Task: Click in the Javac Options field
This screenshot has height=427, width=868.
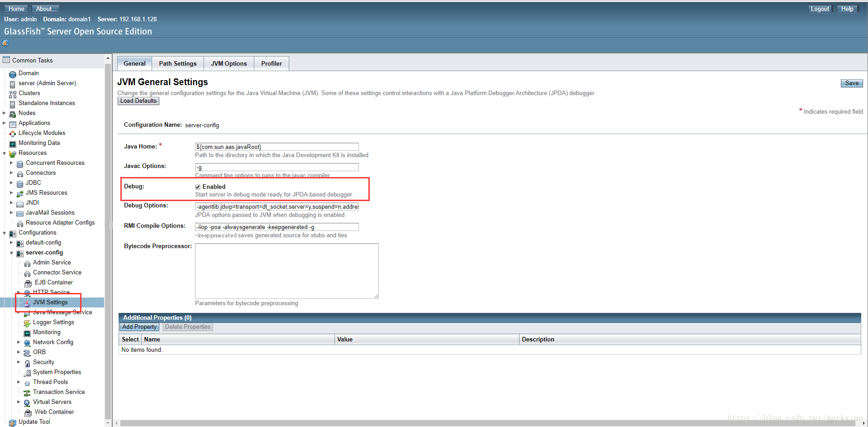Action: tap(277, 168)
